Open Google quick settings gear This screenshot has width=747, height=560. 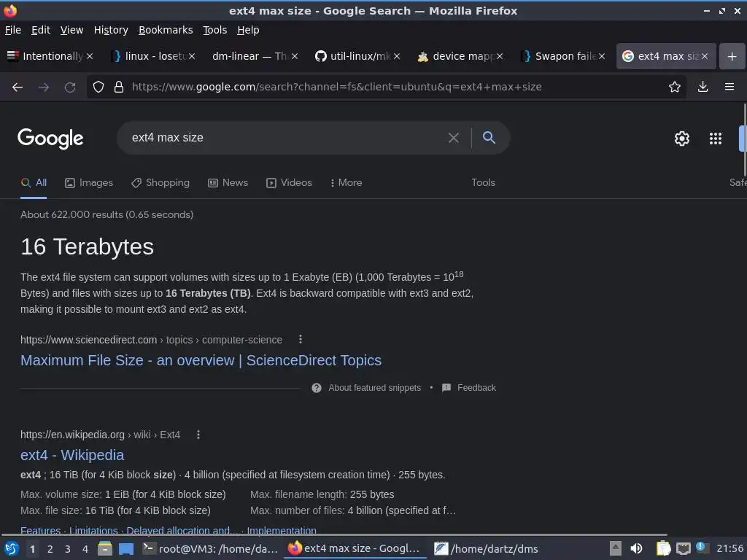[x=682, y=138]
